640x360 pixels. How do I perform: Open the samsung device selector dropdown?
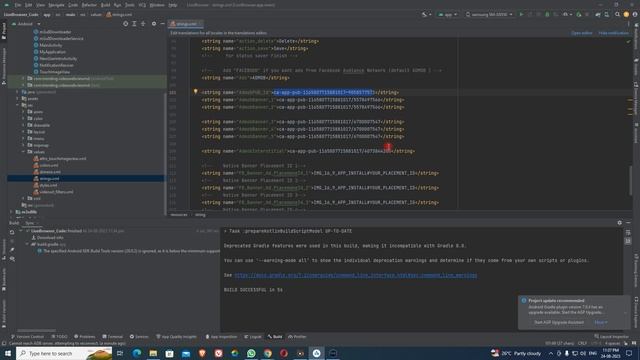click(489, 14)
